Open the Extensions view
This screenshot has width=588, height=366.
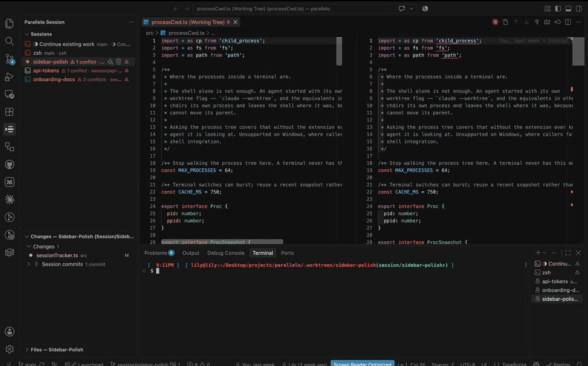click(x=9, y=111)
